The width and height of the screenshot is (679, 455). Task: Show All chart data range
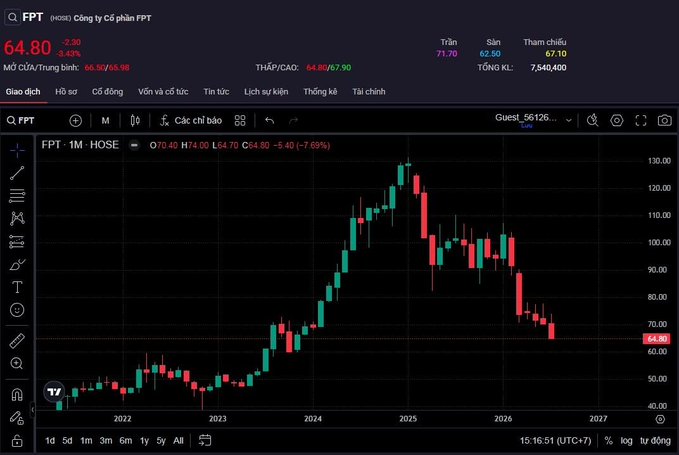click(178, 441)
